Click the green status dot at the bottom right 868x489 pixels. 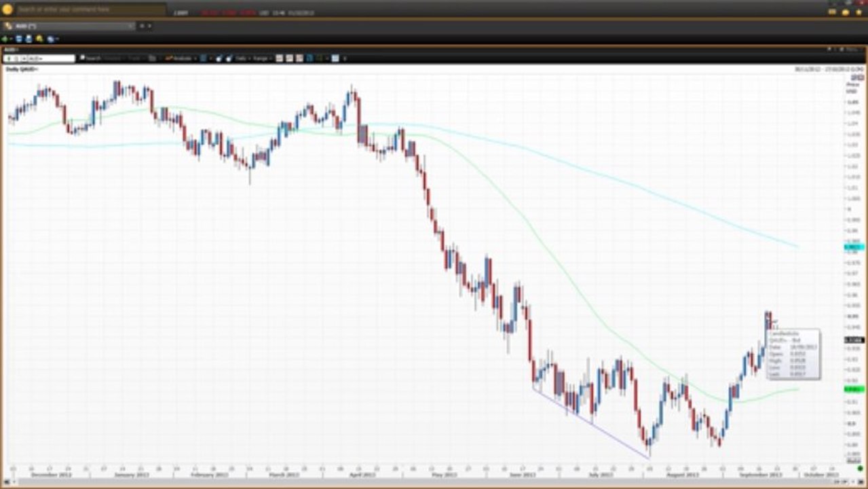click(x=860, y=468)
